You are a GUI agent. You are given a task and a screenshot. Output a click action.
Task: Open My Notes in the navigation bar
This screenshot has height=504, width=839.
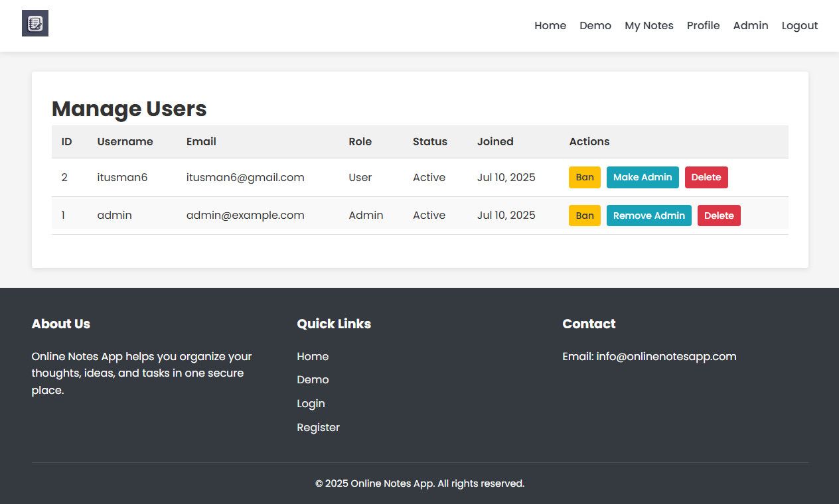tap(648, 26)
